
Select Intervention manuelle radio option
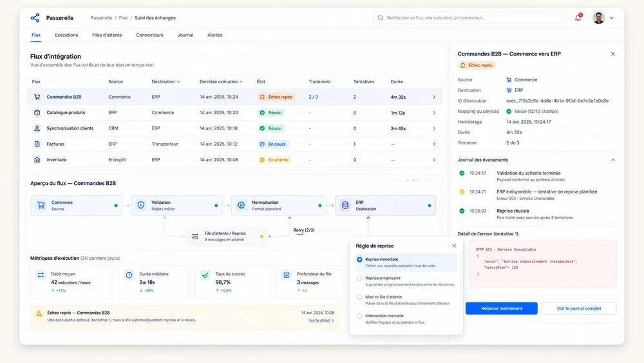pyautogui.click(x=359, y=316)
